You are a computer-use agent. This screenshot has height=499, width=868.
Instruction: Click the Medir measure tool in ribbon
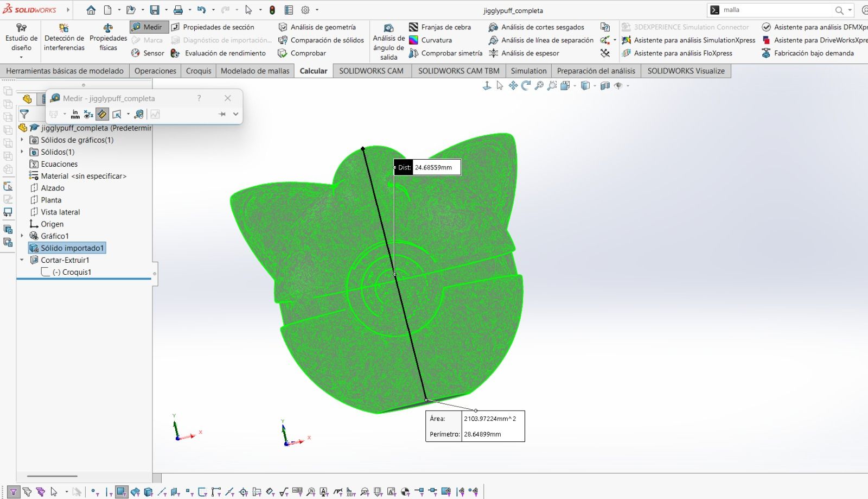(149, 27)
